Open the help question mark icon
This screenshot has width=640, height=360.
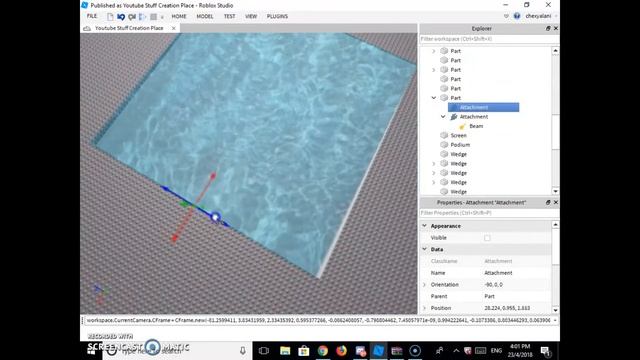(x=517, y=16)
